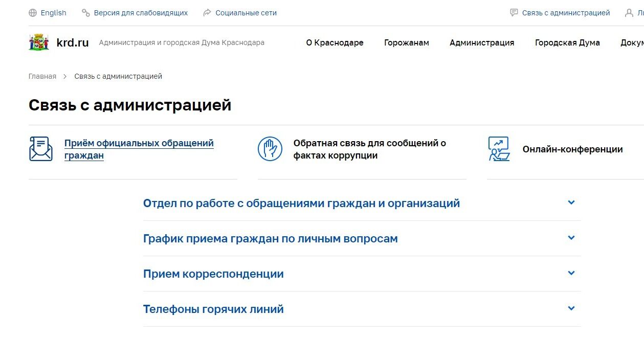Viewport: 644px width, 337px height.
Task: Click the envelope letter icon for official appeals
Action: click(41, 149)
